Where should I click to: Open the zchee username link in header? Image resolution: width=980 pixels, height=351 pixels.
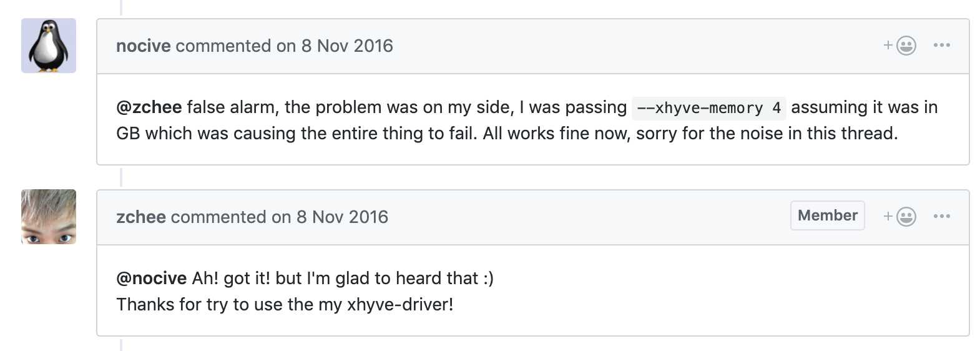[x=140, y=217]
